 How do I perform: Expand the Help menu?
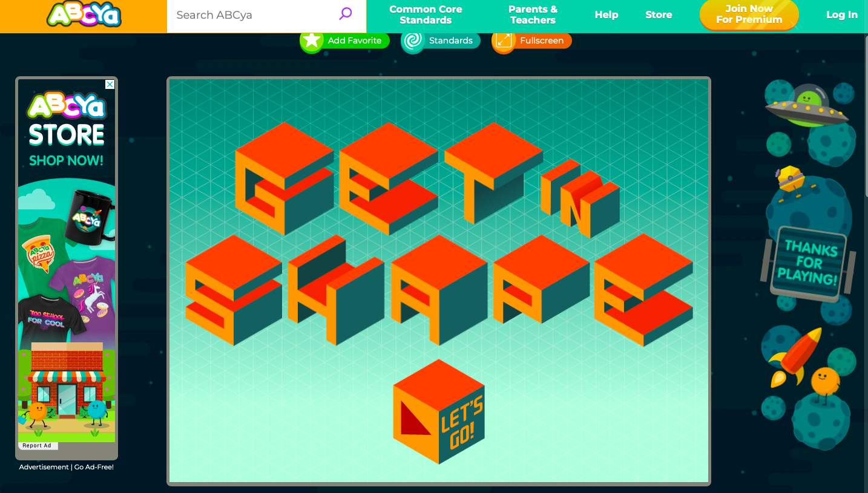[x=607, y=15]
